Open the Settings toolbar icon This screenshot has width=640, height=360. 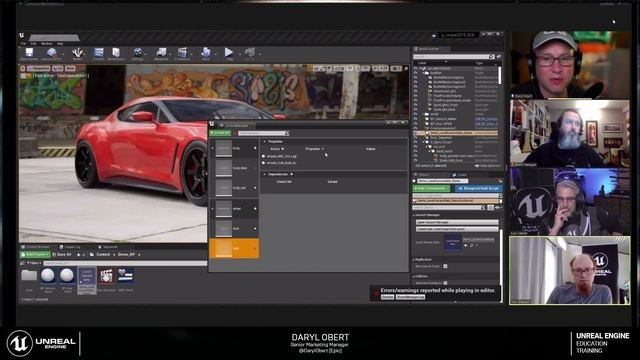coord(138,53)
